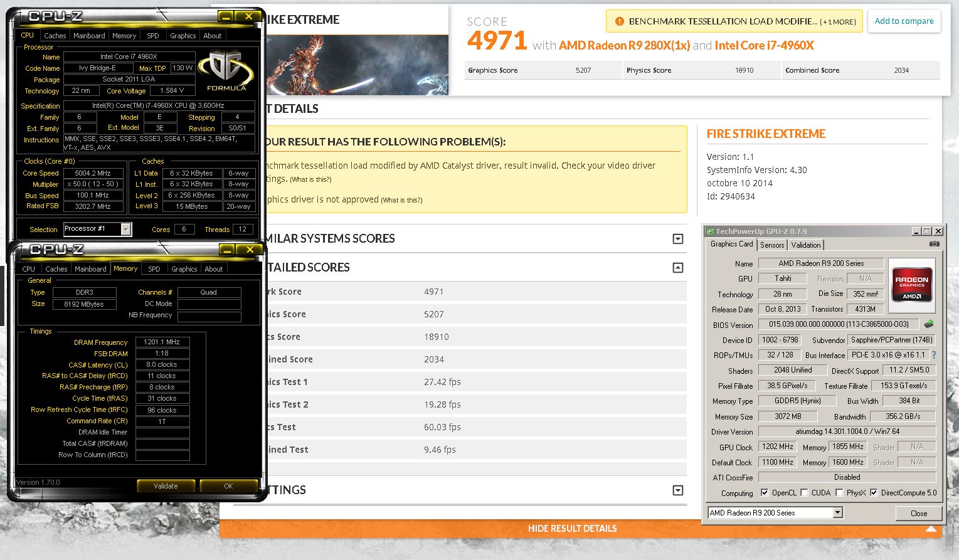Screen dimensions: 959x560
Task: Click the Driver Version field in GPU-Z
Action: click(847, 431)
